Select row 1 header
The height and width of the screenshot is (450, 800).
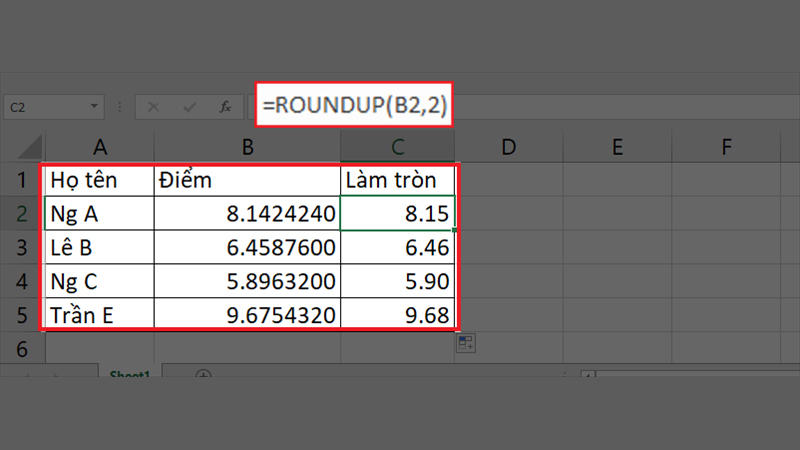[x=22, y=180]
